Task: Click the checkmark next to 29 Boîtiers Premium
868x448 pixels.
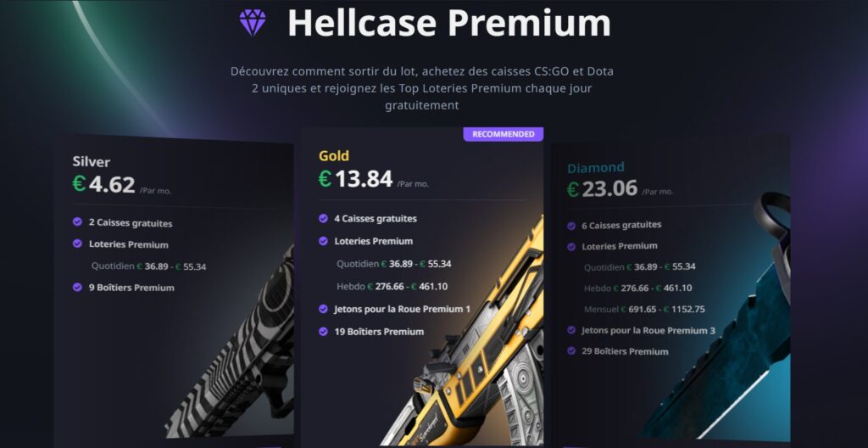Action: click(x=571, y=351)
